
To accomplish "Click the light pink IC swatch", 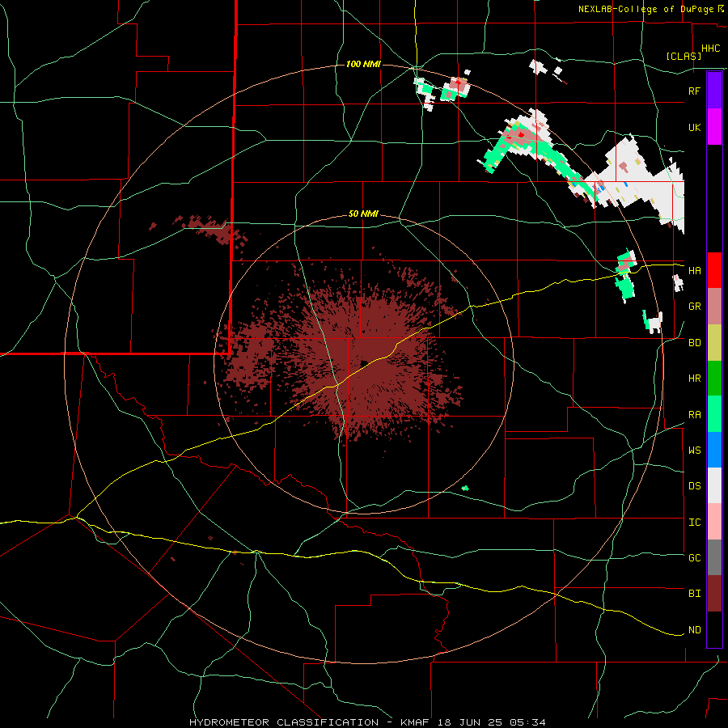I will coord(714,522).
